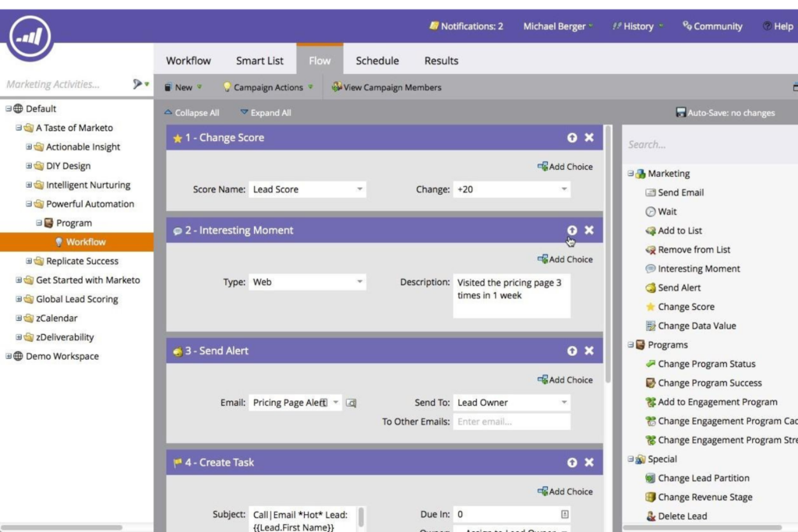Viewport: 798px width, 532px height.
Task: Click the To Other Emails field
Action: coord(511,421)
